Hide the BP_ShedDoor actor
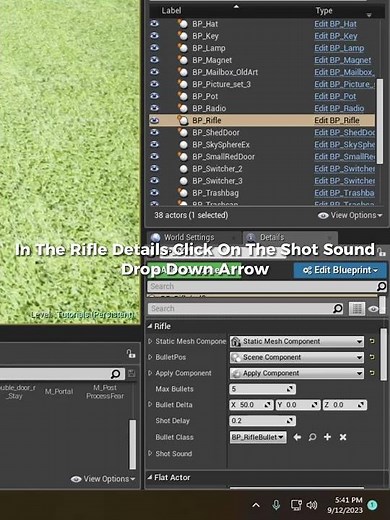Viewport: 390px width, 520px height. pos(154,132)
